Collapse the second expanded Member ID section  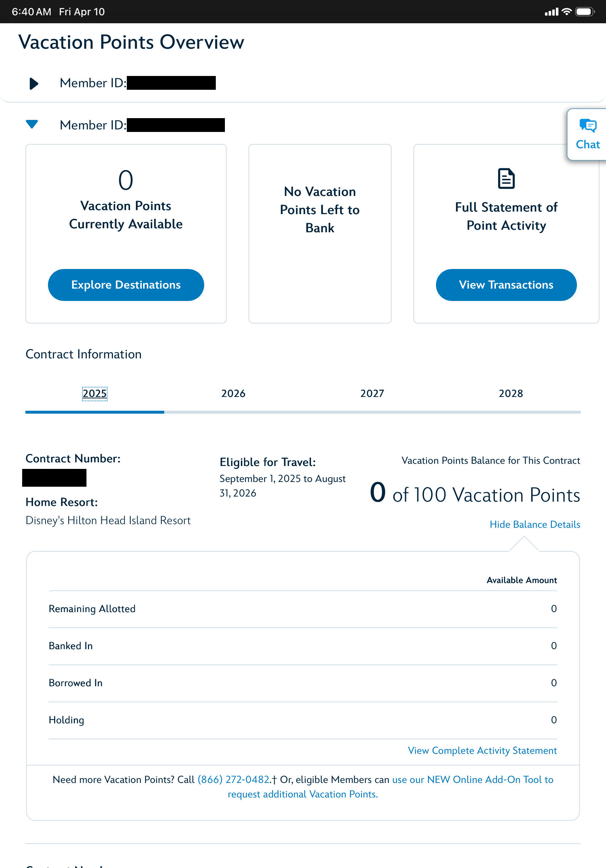click(x=32, y=124)
